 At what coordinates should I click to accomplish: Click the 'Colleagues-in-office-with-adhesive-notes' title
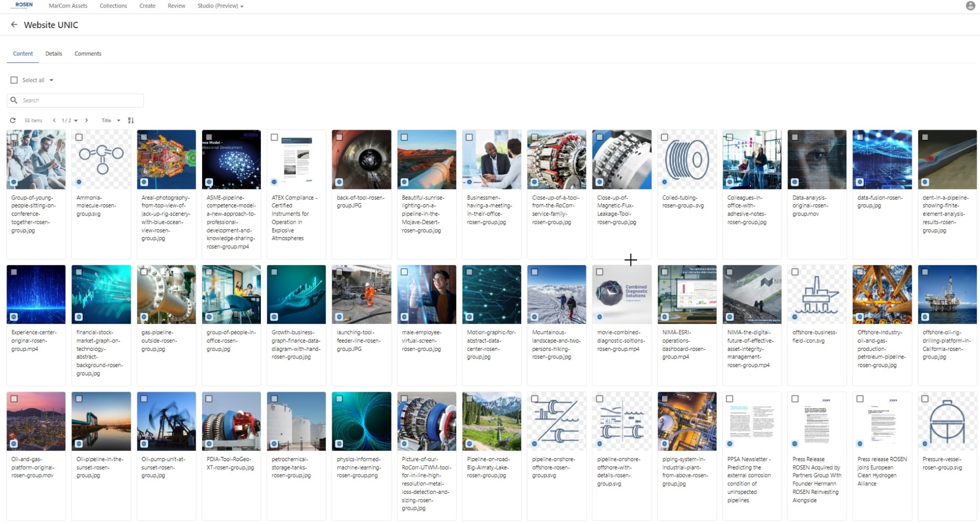coord(747,210)
